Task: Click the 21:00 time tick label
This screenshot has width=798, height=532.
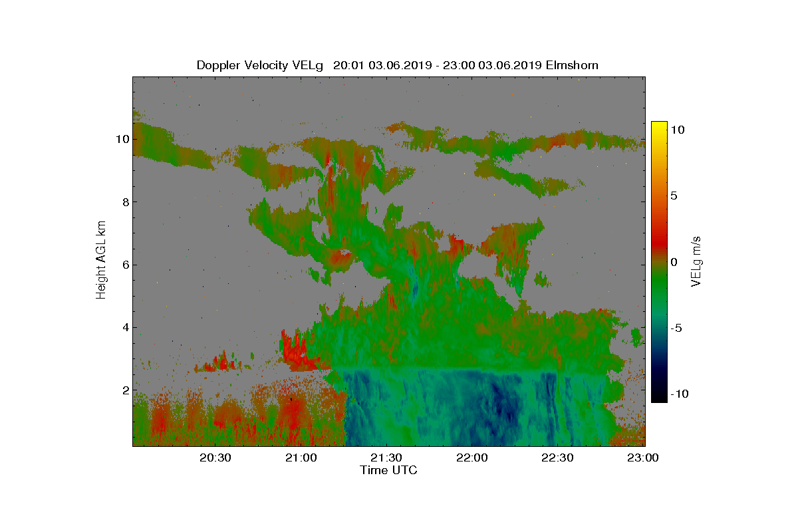Action: [x=303, y=458]
